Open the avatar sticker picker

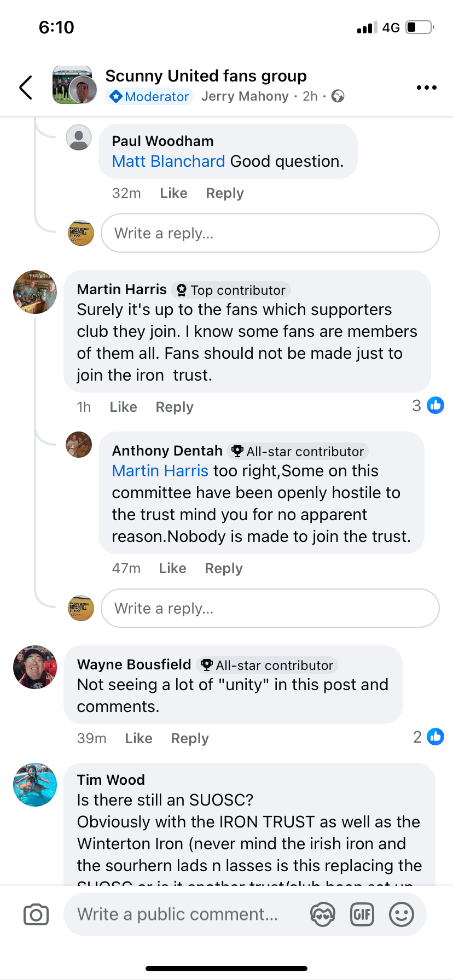[x=323, y=914]
